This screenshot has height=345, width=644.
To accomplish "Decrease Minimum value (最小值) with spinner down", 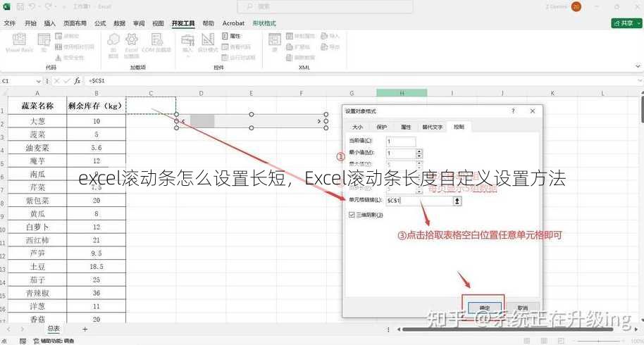I will (419, 156).
